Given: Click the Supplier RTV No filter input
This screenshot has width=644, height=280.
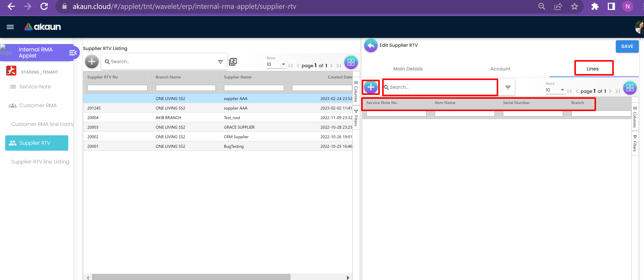Looking at the screenshot, I should (117, 88).
